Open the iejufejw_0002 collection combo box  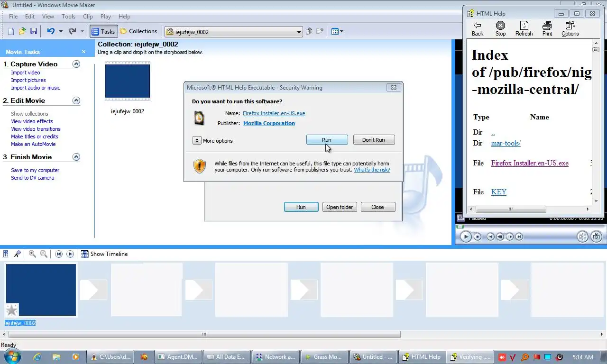tap(233, 32)
